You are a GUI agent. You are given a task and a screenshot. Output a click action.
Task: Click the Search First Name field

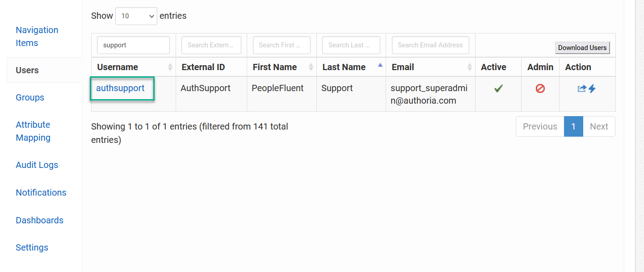click(282, 45)
